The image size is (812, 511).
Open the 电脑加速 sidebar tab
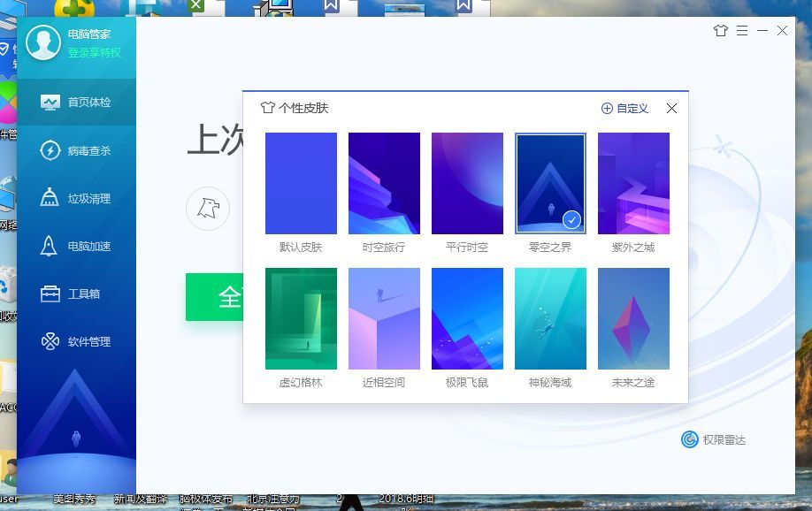(x=77, y=246)
